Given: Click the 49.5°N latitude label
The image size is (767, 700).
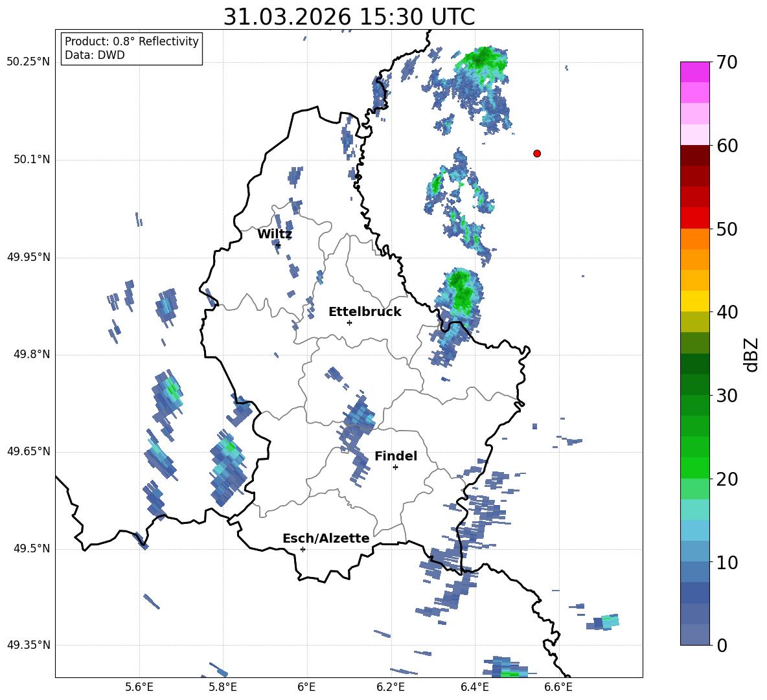Looking at the screenshot, I should click(32, 548).
